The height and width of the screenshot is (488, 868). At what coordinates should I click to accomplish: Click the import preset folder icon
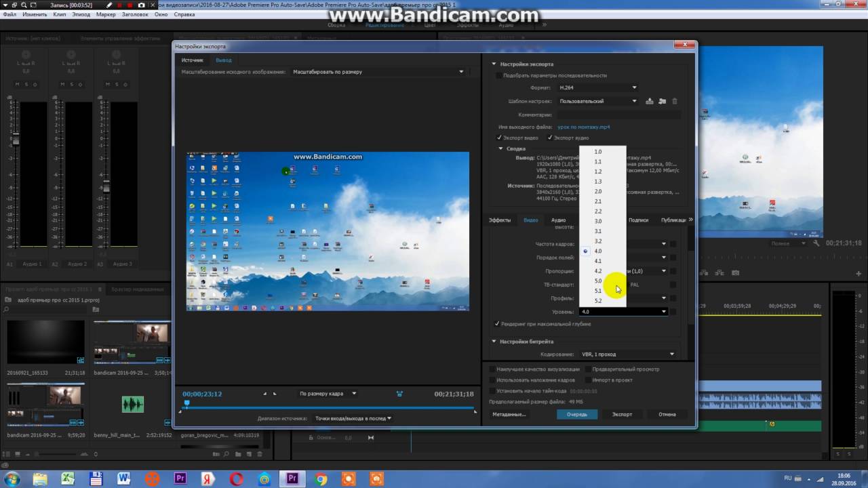[663, 101]
